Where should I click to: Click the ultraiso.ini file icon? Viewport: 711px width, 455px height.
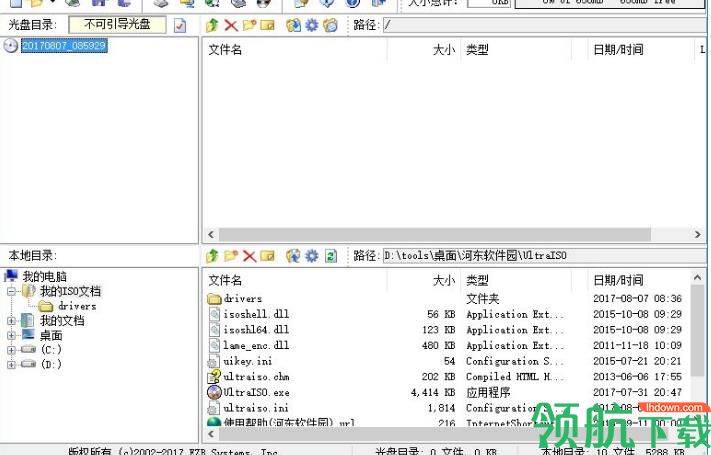point(213,408)
